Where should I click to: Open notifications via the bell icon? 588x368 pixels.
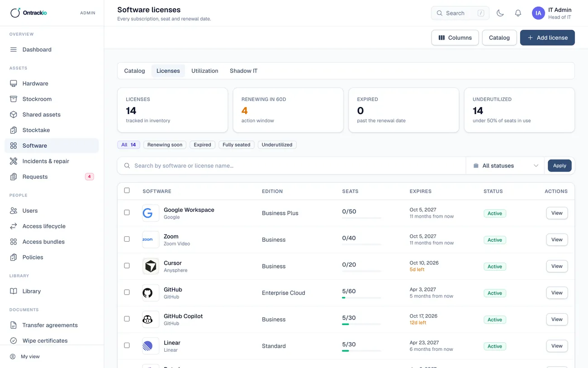tap(518, 13)
